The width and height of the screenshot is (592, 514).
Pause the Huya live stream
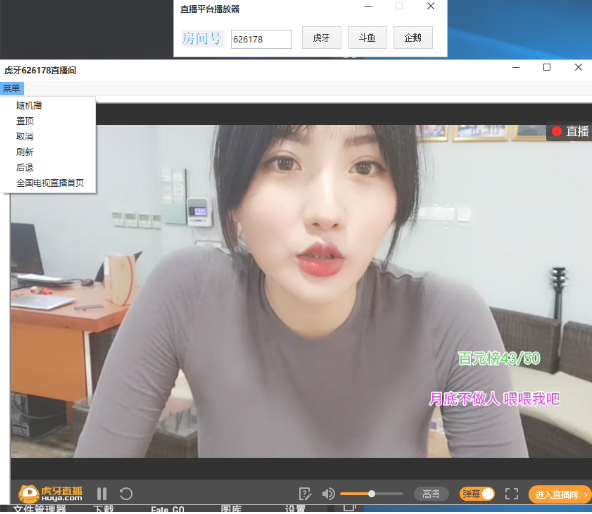(102, 494)
